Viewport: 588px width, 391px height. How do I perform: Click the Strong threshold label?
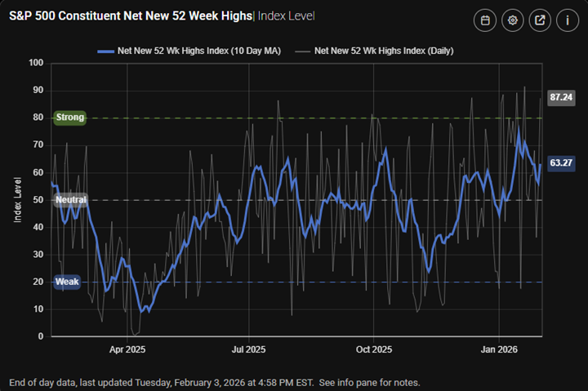coord(69,118)
